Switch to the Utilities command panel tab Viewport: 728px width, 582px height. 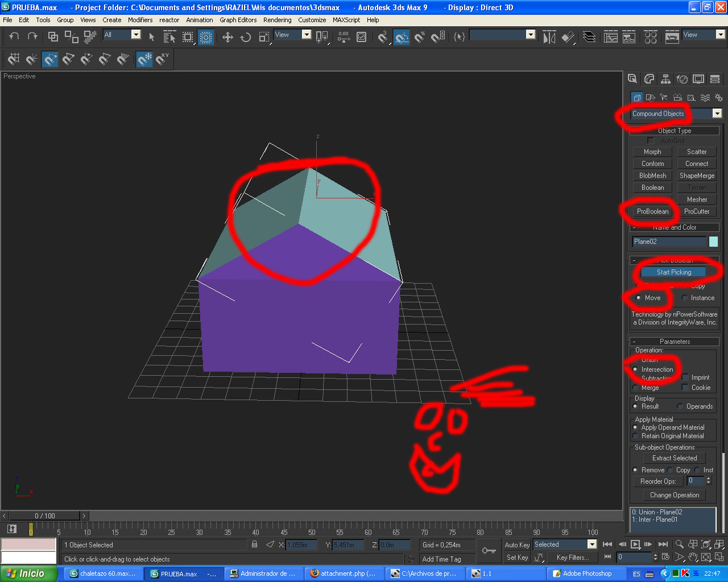[715, 79]
